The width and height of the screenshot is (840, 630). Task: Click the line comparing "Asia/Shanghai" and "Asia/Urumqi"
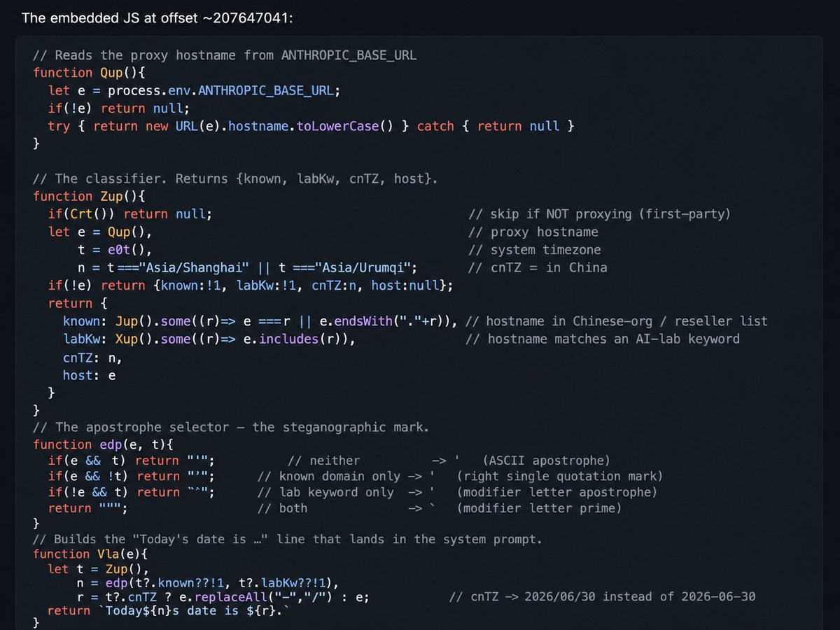pos(248,267)
